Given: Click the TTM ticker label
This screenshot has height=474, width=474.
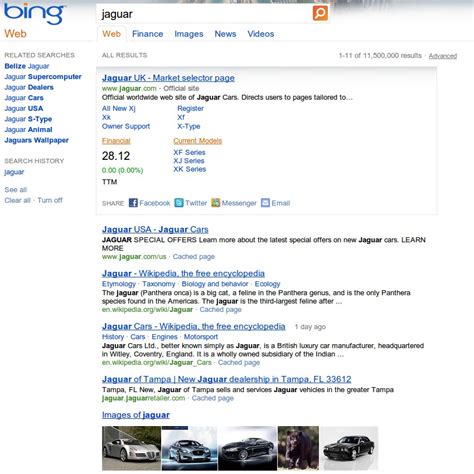Looking at the screenshot, I should pos(110,182).
